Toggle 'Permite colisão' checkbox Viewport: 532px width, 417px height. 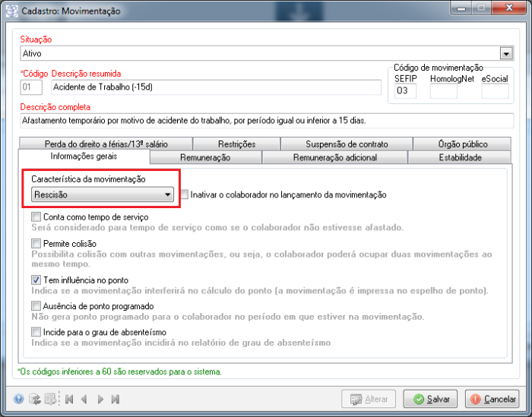[x=36, y=243]
